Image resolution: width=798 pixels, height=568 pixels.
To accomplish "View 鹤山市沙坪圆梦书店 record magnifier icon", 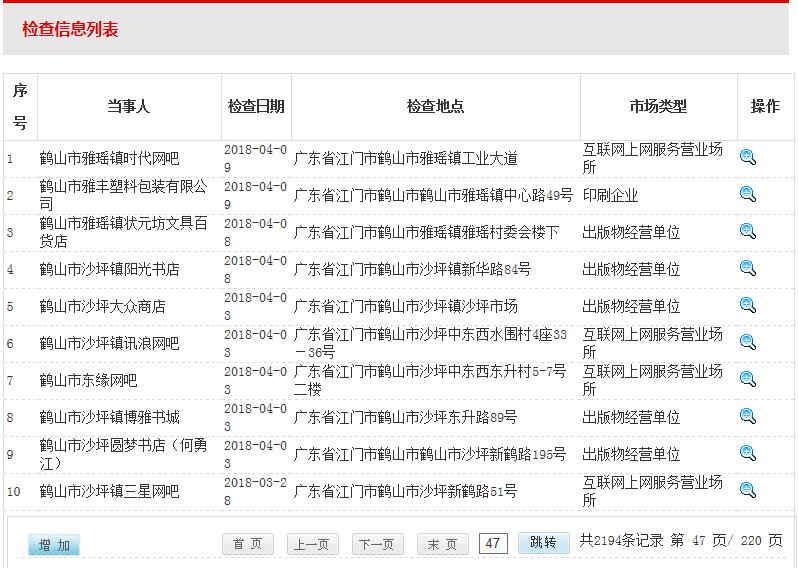I will (x=747, y=453).
